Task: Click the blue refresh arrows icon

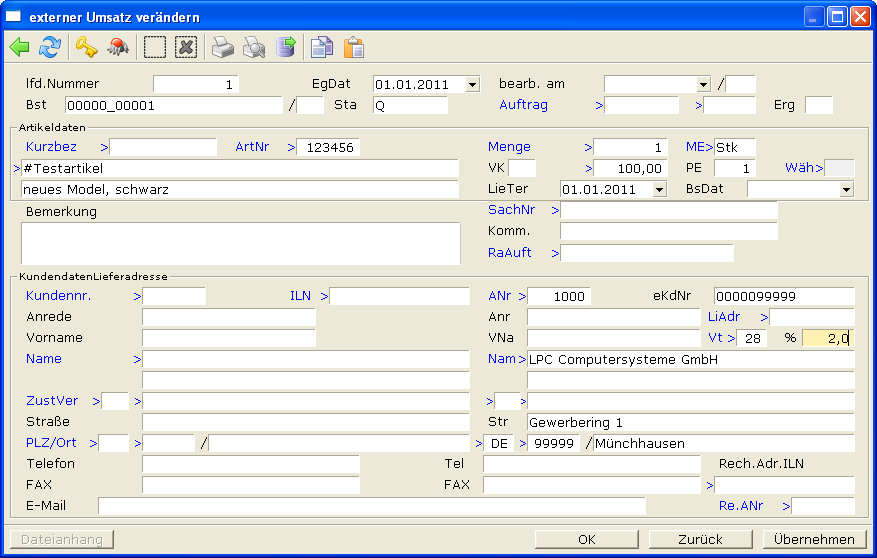Action: (49, 47)
